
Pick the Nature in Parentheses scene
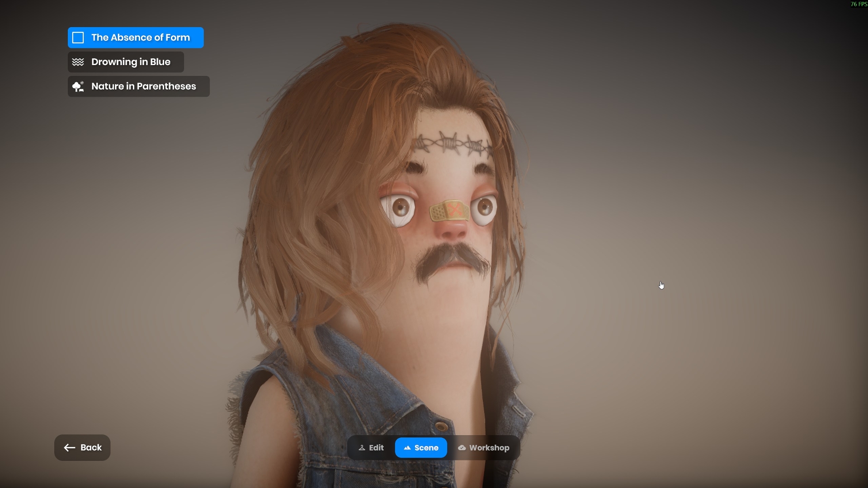tap(143, 86)
